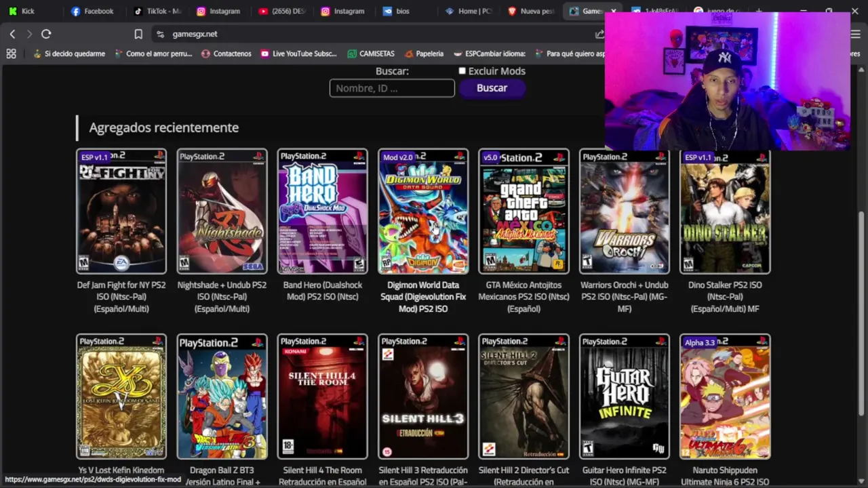868x488 pixels.
Task: Click the Buscar search input field
Action: pos(392,88)
